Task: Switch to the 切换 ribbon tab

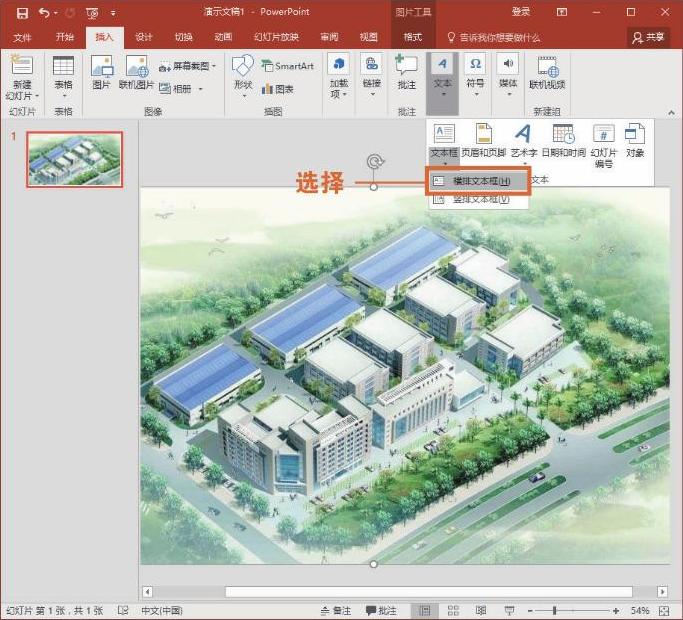Action: point(183,37)
